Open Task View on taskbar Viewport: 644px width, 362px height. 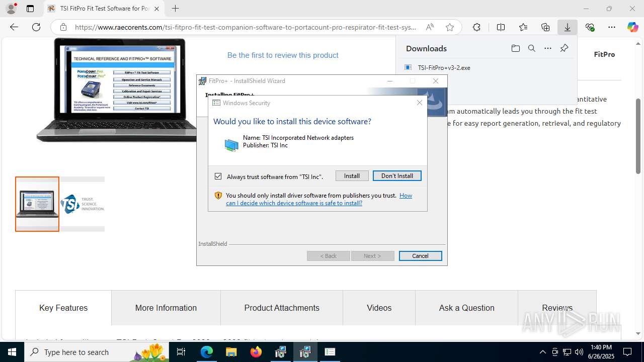coord(181,352)
